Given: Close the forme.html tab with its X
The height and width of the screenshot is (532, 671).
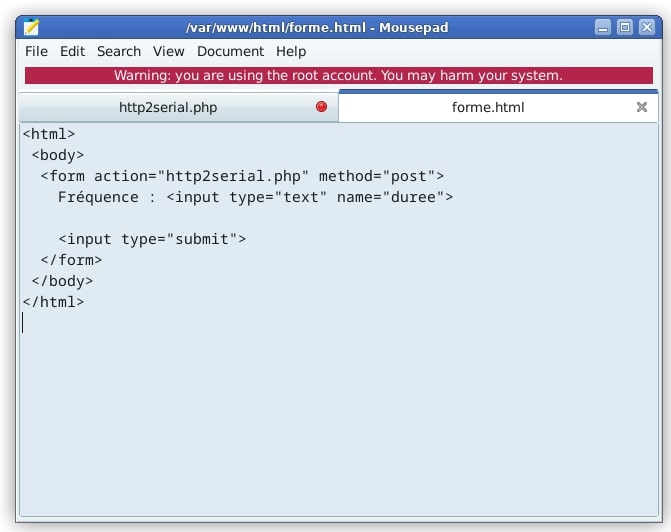Looking at the screenshot, I should (642, 107).
